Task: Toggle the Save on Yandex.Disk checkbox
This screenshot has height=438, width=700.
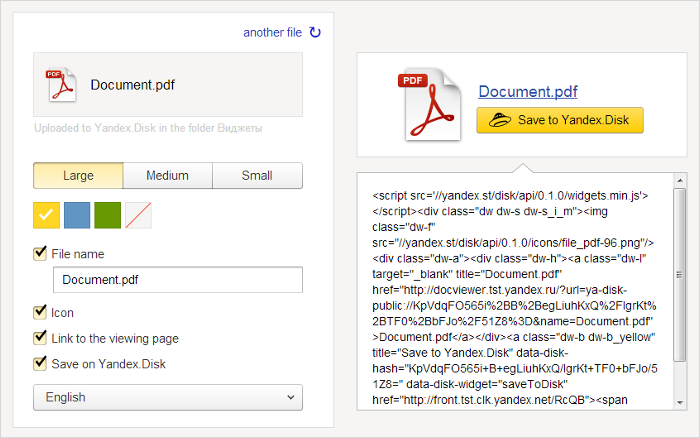Action: tap(40, 363)
